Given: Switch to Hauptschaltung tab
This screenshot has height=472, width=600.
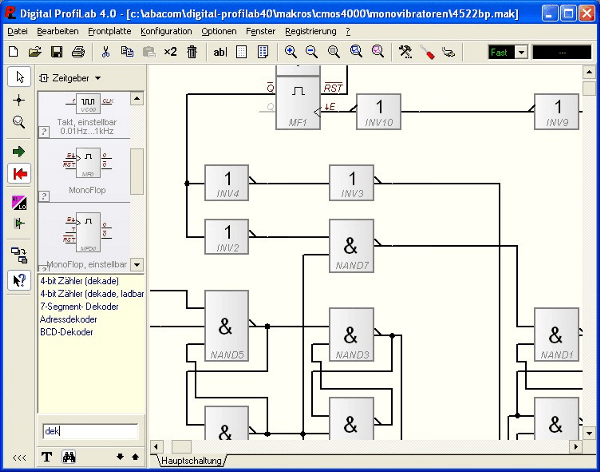Looking at the screenshot, I should click(x=191, y=461).
